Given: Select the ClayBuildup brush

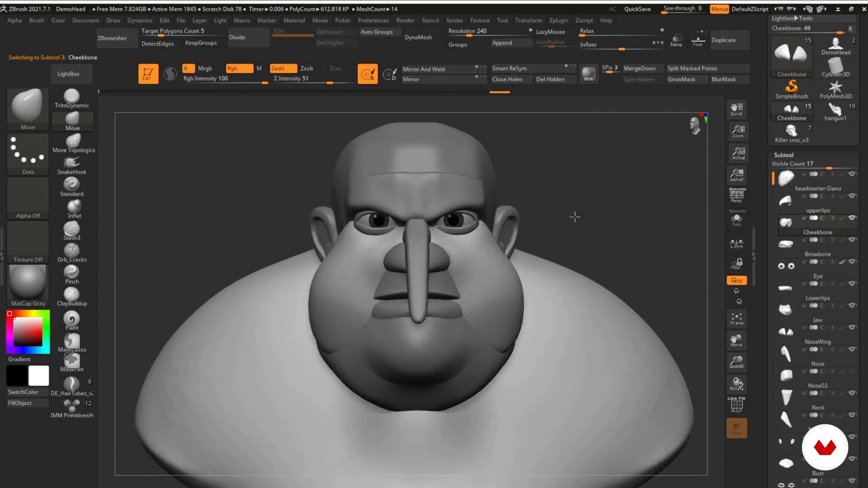Looking at the screenshot, I should click(72, 297).
